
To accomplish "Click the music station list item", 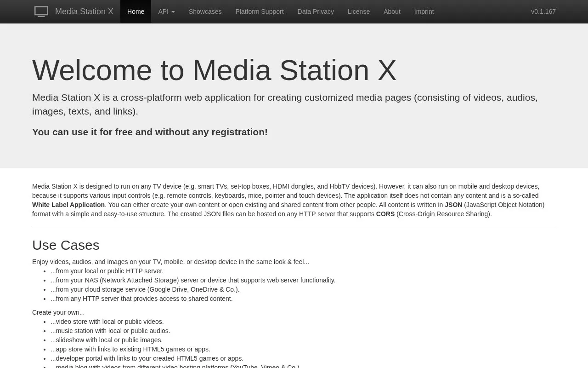I will click(x=110, y=331).
